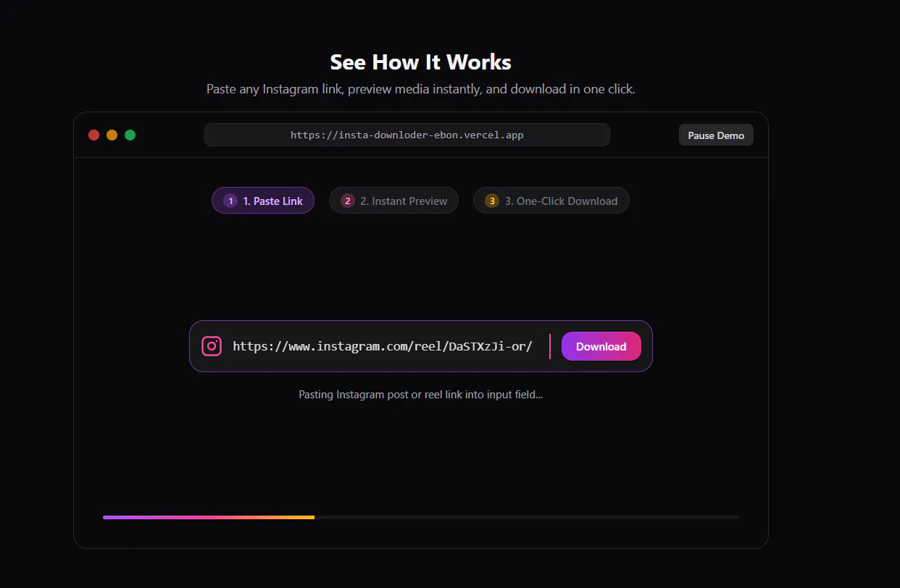Image resolution: width=900 pixels, height=588 pixels.
Task: Select the orange step 3 number badge
Action: coord(491,201)
